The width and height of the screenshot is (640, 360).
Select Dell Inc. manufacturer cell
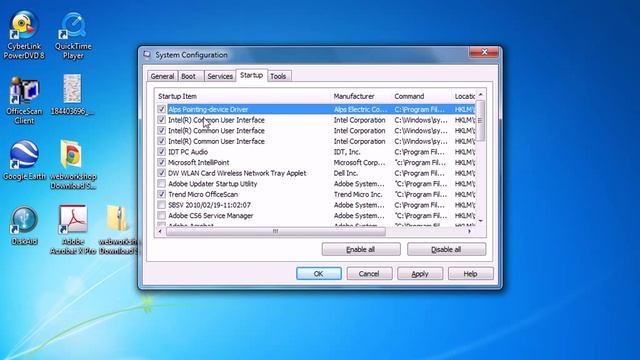coord(346,173)
